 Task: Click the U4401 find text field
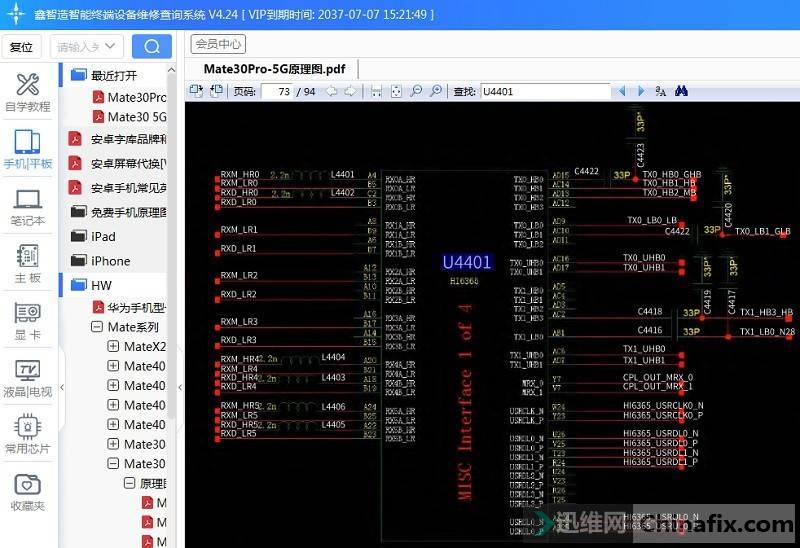click(544, 91)
